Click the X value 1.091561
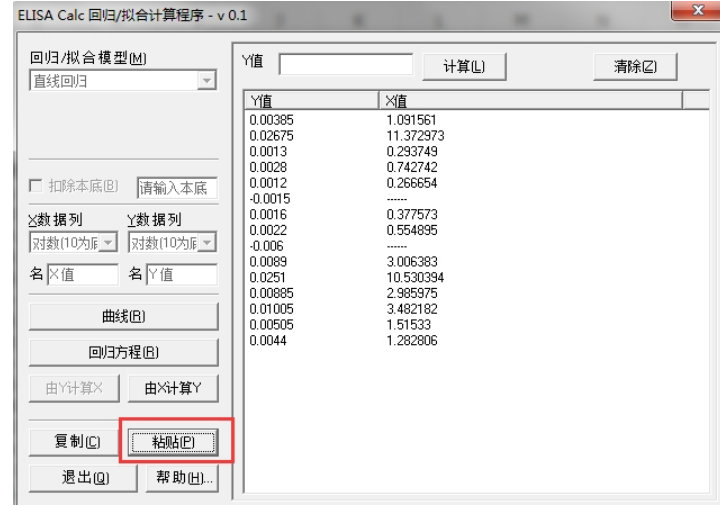720x506 pixels. click(411, 120)
